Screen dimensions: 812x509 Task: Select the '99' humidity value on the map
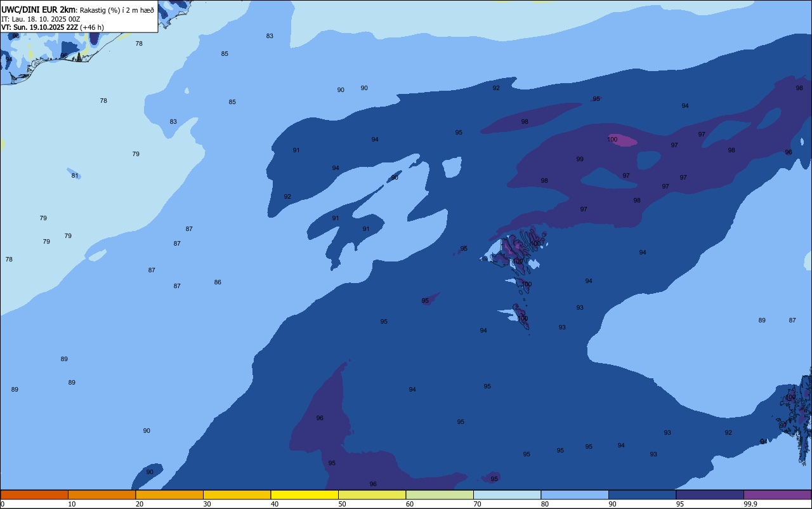(580, 159)
